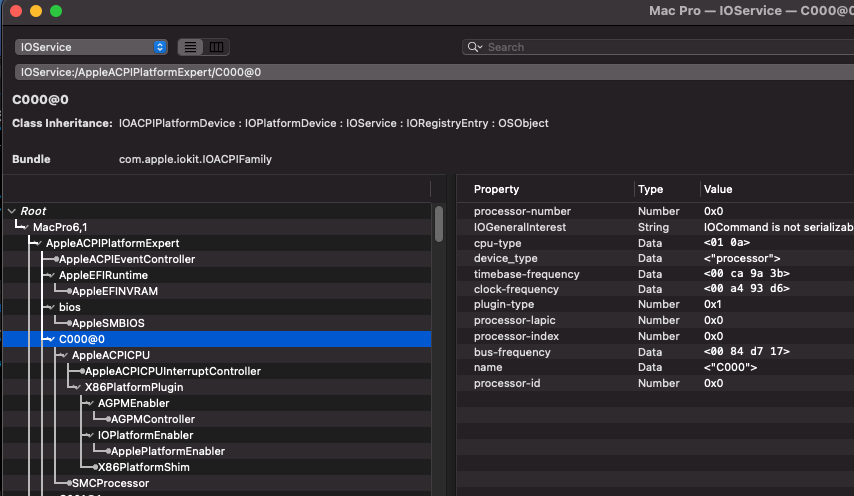
Task: Select the processor-id property row
Action: (x=655, y=383)
